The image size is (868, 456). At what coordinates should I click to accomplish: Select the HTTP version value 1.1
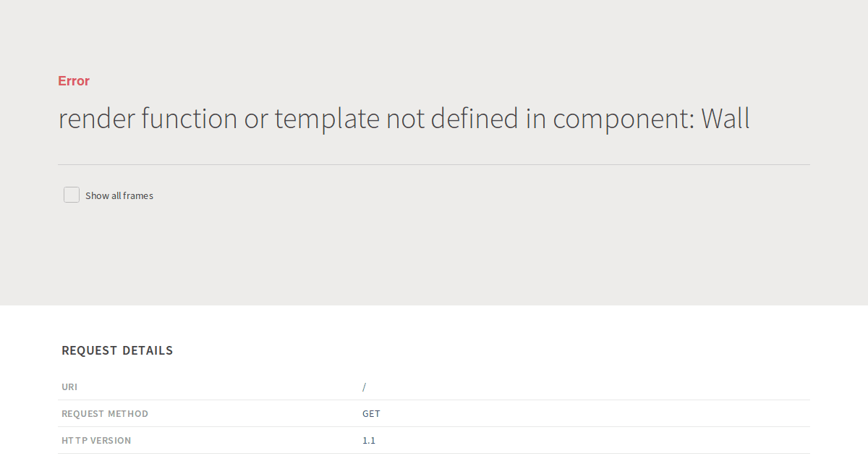(x=369, y=440)
